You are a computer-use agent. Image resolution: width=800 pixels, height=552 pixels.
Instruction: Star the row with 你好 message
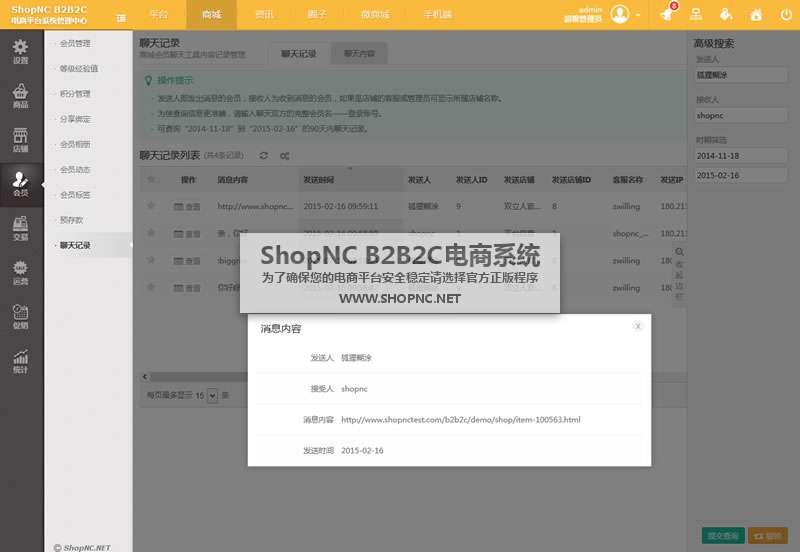[151, 287]
